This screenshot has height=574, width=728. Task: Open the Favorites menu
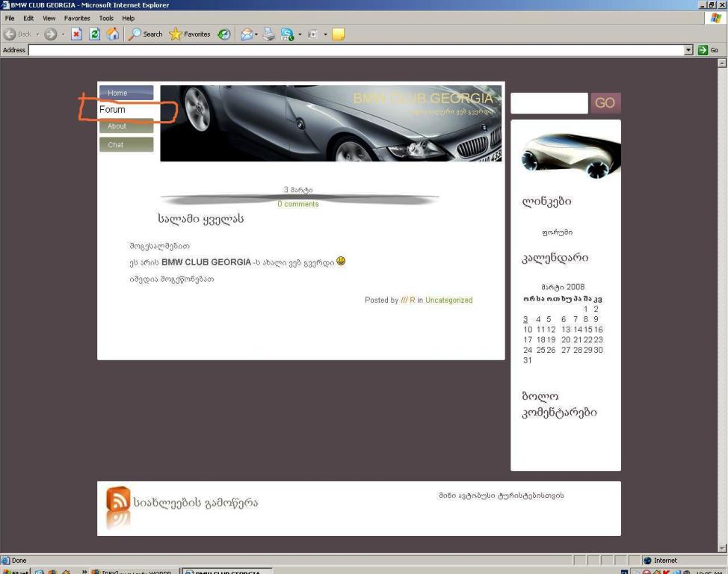coord(77,18)
